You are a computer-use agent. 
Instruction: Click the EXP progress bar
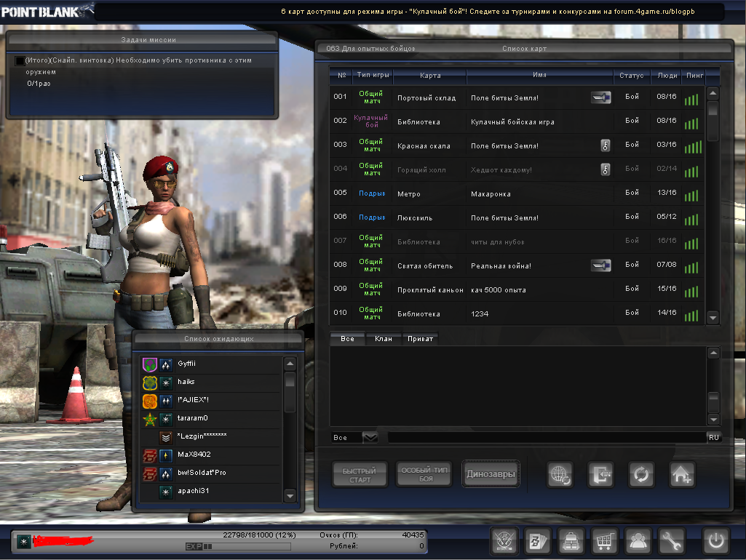(238, 546)
